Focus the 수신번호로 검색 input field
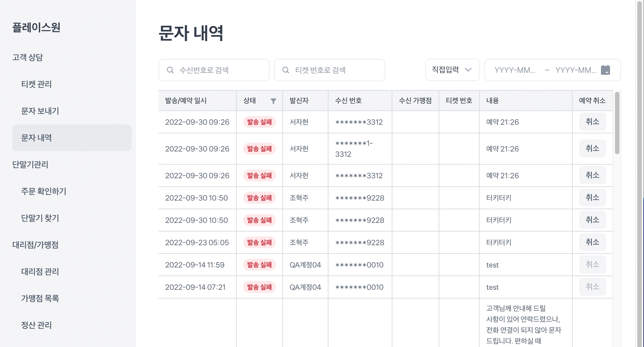Screen dimensions: 644x347 tap(220, 70)
